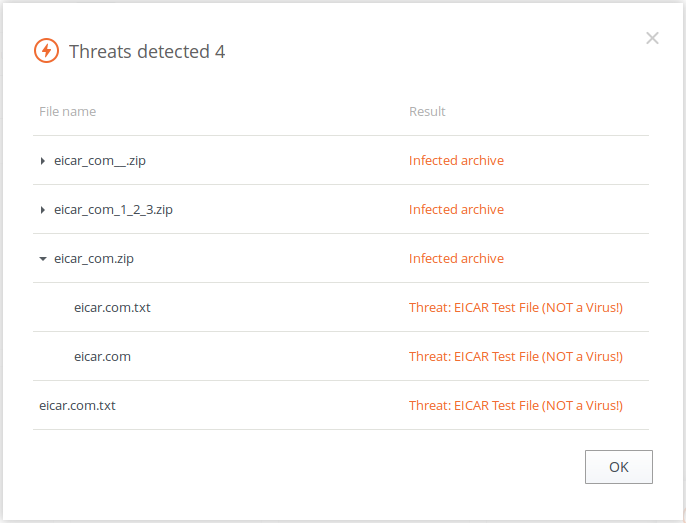The image size is (686, 523).
Task: Click Infected archive result for eicar_com_1_2_3.zip
Action: click(456, 209)
